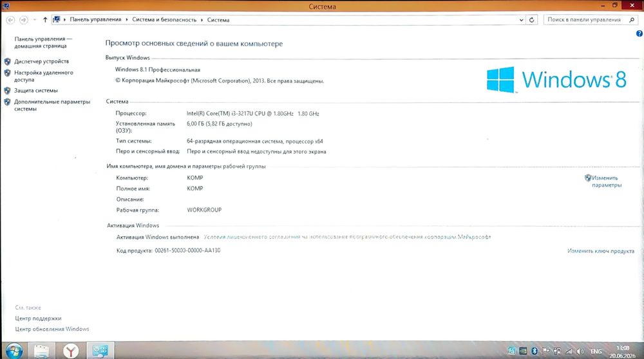Screen dimensions: 644x359
Task: Select the Control Panel taskbar button
Action: [100, 351]
